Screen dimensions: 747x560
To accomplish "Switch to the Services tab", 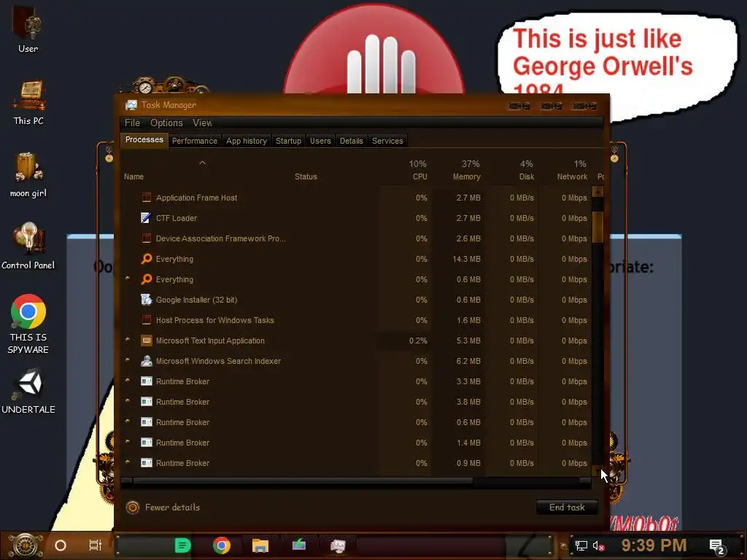I will click(387, 141).
